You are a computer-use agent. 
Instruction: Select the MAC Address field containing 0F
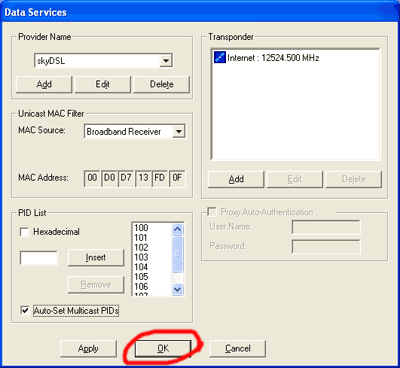coord(177,179)
